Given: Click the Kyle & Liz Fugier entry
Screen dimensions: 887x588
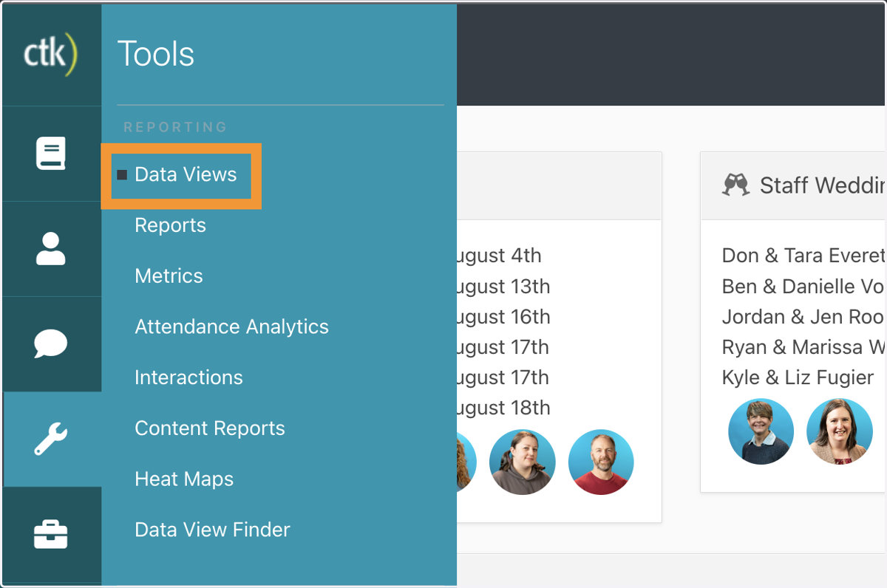Looking at the screenshot, I should point(798,377).
